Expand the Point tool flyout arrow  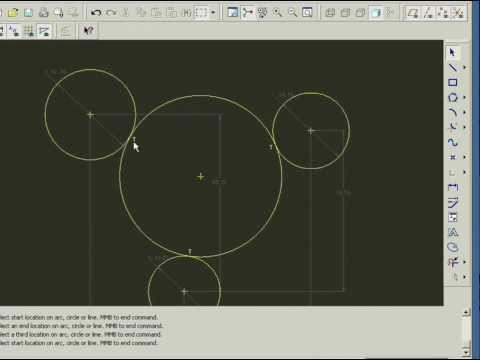pyautogui.click(x=464, y=157)
